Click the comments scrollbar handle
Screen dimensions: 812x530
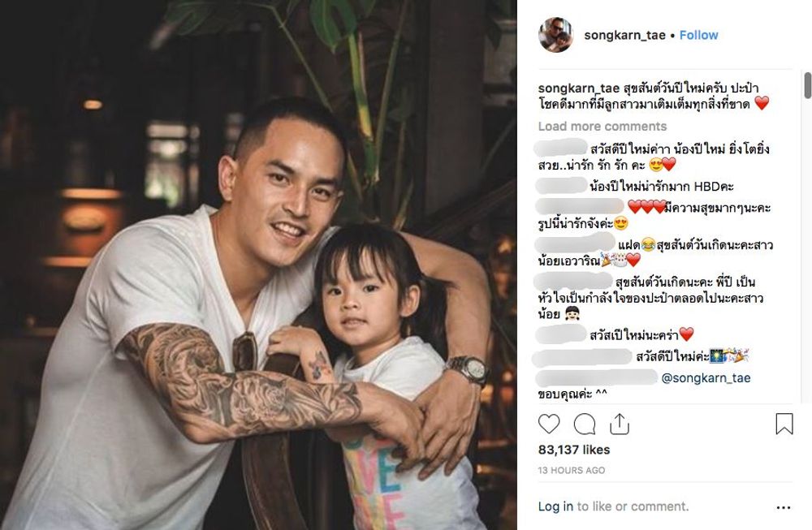pyautogui.click(x=807, y=85)
